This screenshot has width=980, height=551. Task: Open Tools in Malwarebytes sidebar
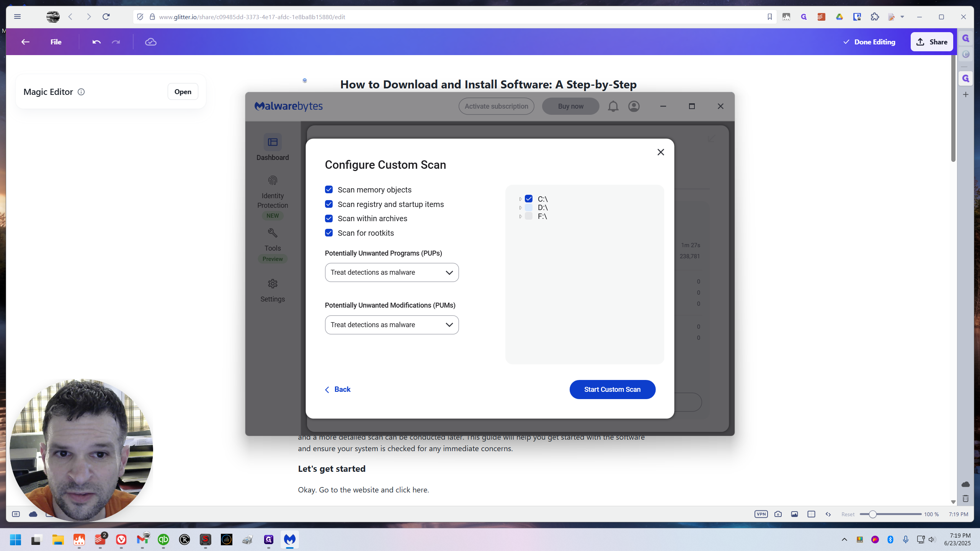[273, 245]
